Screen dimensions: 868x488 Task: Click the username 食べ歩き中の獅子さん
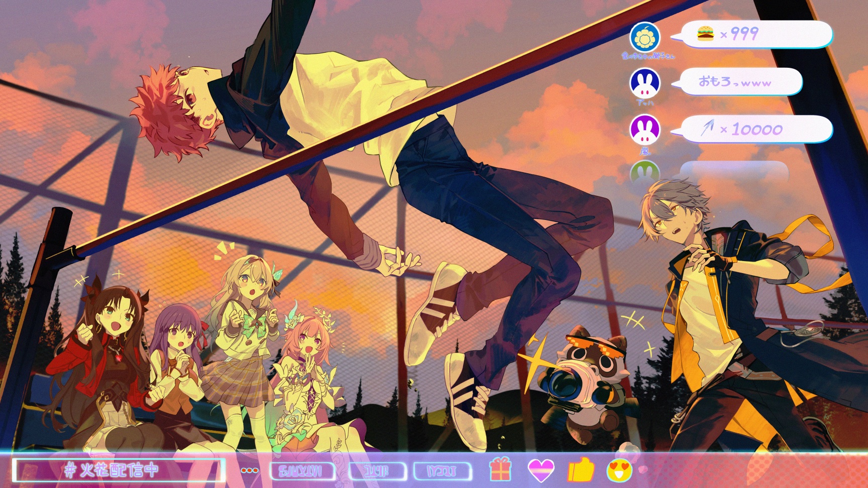click(x=648, y=56)
